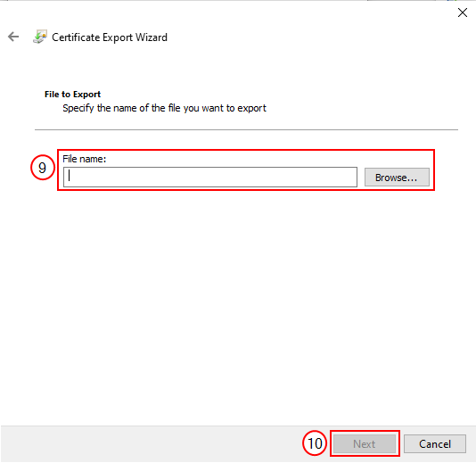Select the "File to Export" heading
Screen dimensions: 476x463
(72, 95)
